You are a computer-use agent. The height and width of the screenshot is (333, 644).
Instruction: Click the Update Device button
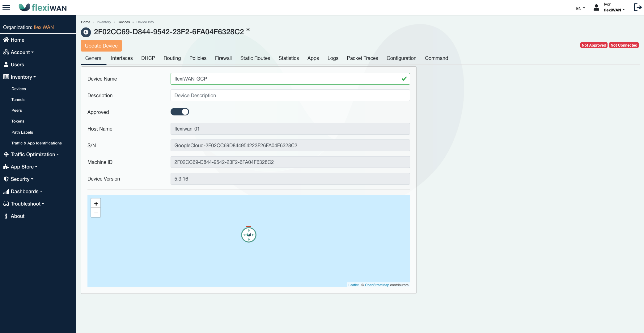point(101,46)
